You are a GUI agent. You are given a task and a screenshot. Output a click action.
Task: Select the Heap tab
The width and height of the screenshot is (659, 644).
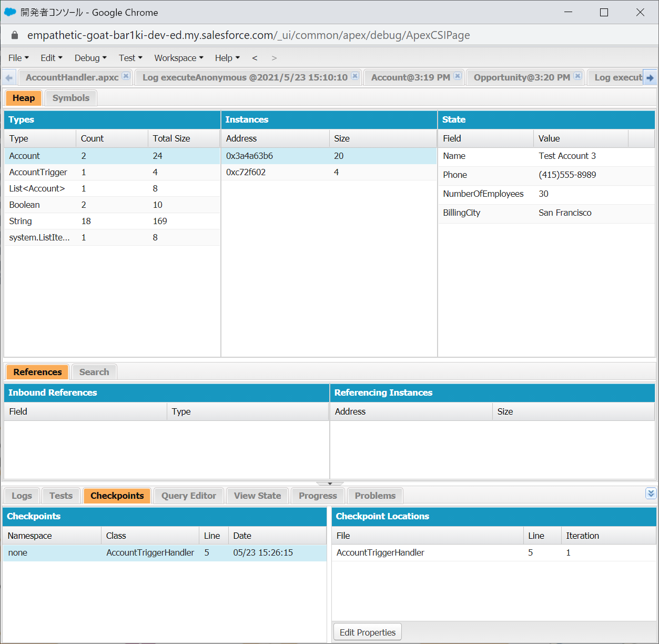click(24, 98)
